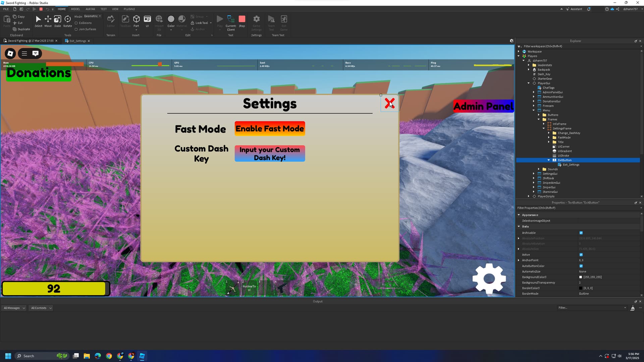Expand the Change_DashKey folder
This screenshot has width=644, height=362.
549,133
